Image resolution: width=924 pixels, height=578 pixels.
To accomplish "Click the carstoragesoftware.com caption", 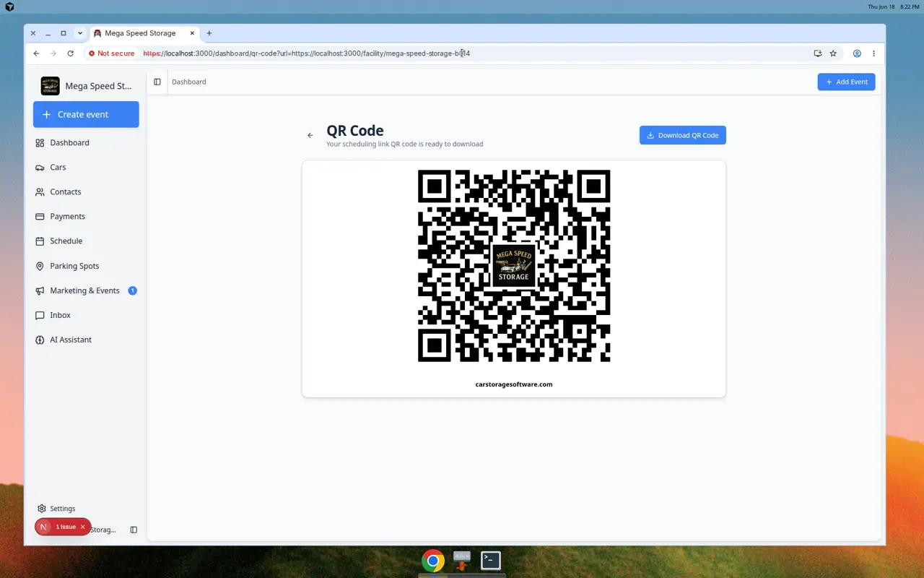I will pyautogui.click(x=514, y=384).
